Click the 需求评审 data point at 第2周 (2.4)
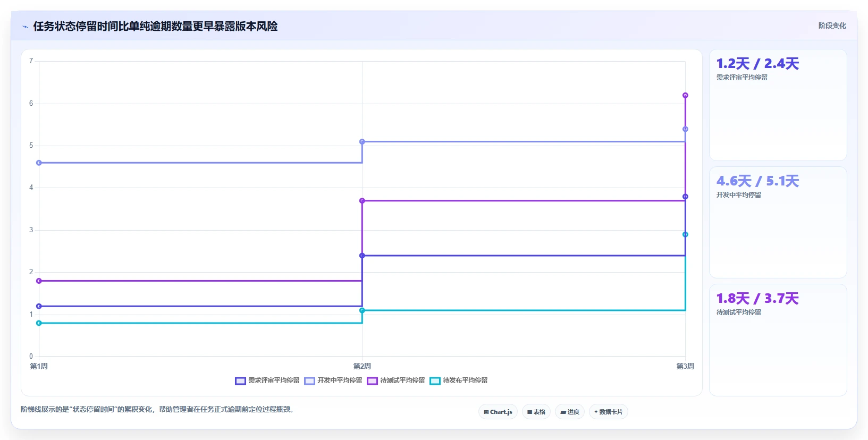The width and height of the screenshot is (868, 440). coord(362,256)
